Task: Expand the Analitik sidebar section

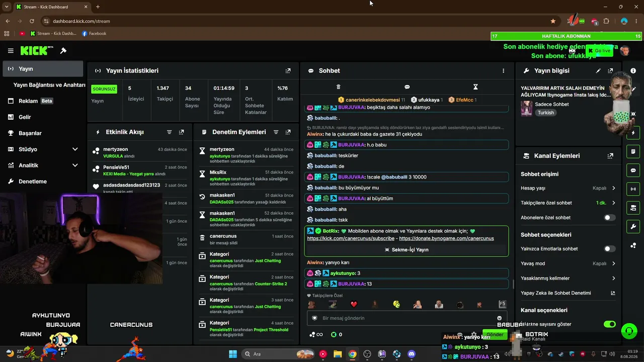Action: click(75, 165)
